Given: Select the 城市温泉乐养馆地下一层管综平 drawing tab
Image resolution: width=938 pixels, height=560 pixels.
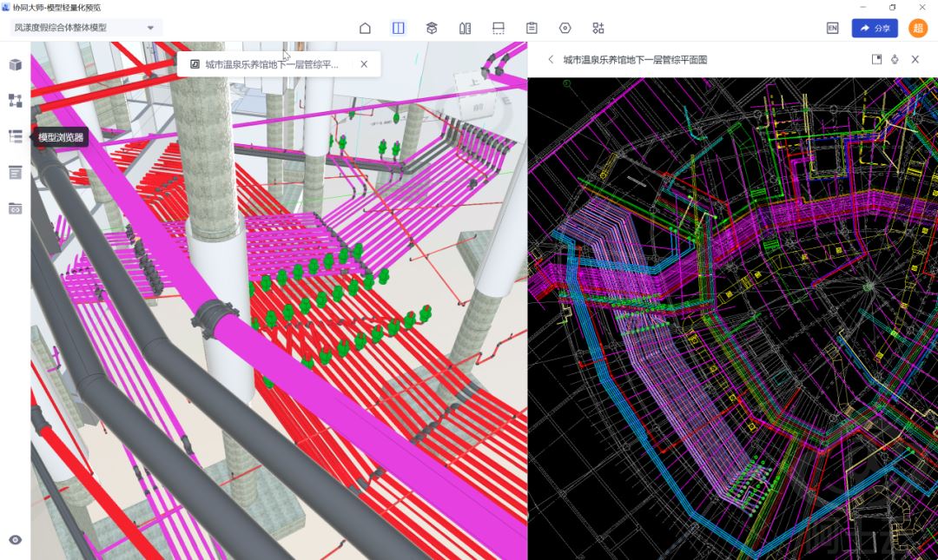Looking at the screenshot, I should click(269, 64).
